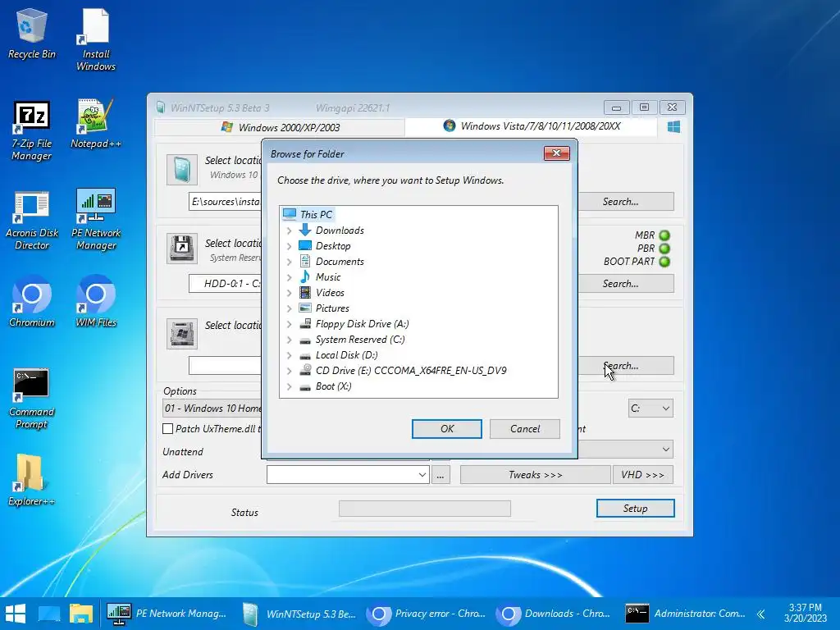Click the Windows logo icon in WinNTSetup

click(674, 127)
